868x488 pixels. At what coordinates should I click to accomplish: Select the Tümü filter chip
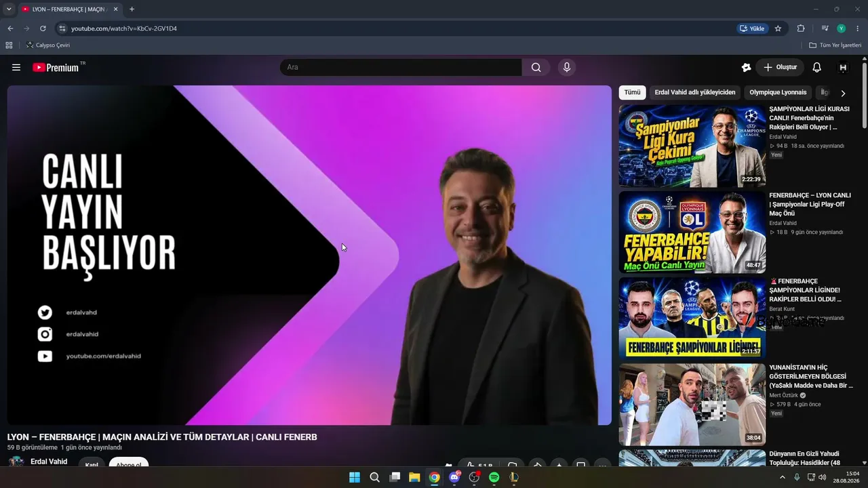click(632, 92)
